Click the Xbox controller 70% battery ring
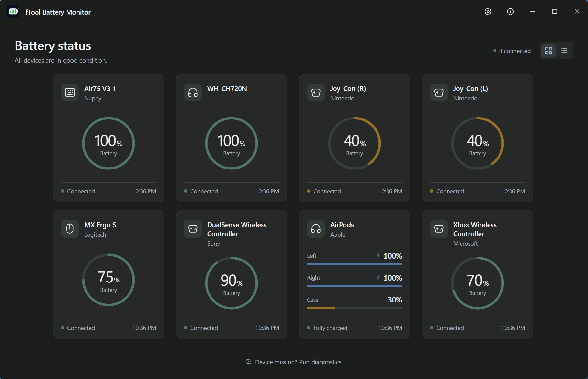588x379 pixels. pyautogui.click(x=478, y=283)
